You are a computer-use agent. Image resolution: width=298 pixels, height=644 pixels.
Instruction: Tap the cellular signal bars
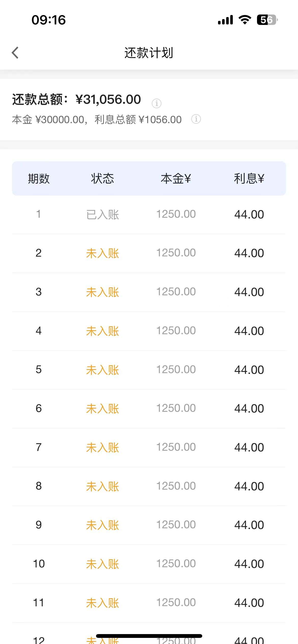click(x=225, y=20)
